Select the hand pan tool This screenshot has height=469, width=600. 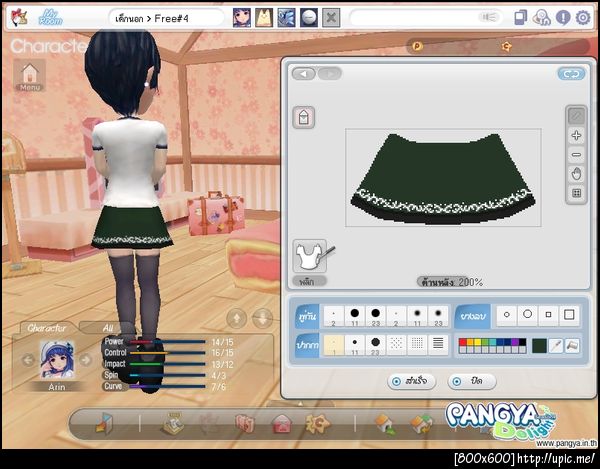coord(576,174)
